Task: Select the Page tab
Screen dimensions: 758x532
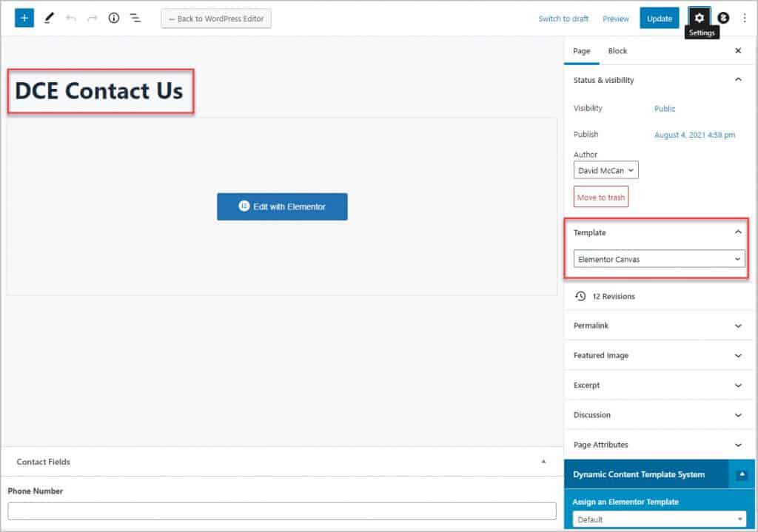Action: [582, 51]
